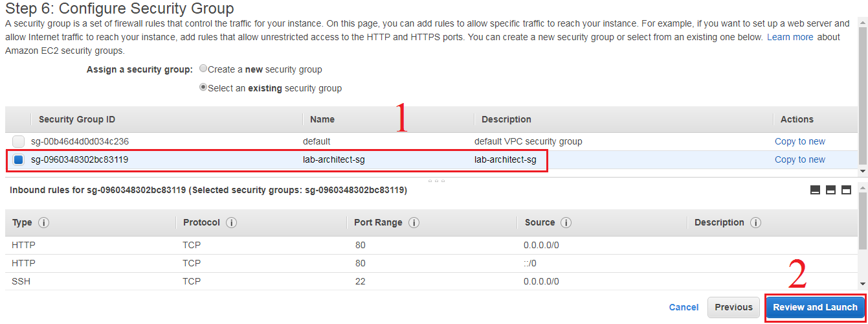Image resolution: width=868 pixels, height=324 pixels.
Task: Click the info icon beside Type
Action: tap(44, 223)
